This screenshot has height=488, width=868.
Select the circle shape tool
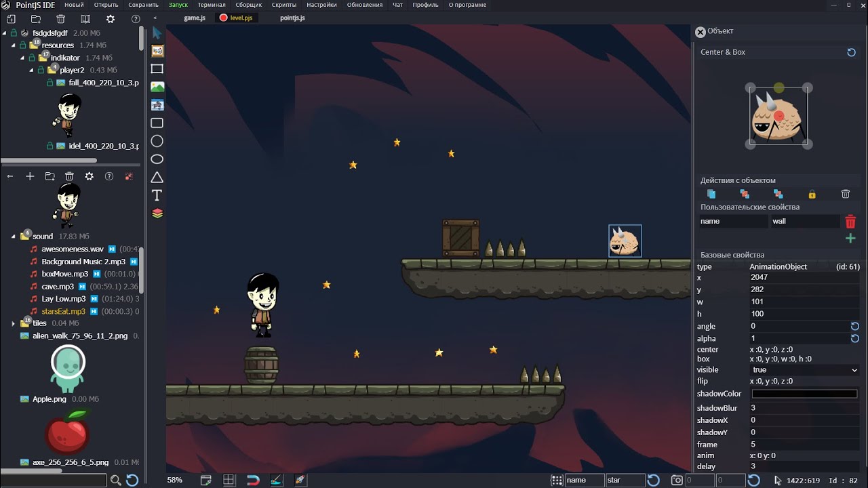(x=157, y=141)
